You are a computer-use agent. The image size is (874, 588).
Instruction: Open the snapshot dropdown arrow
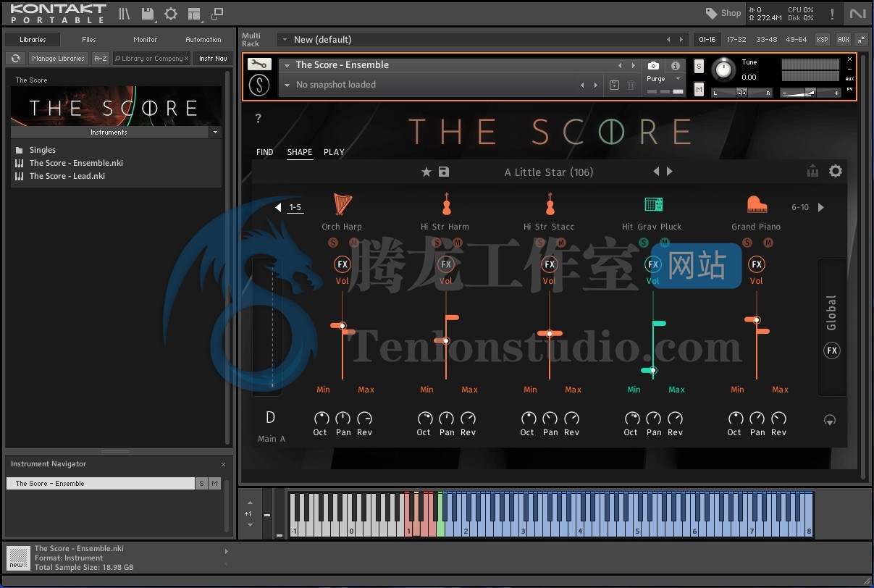click(287, 85)
